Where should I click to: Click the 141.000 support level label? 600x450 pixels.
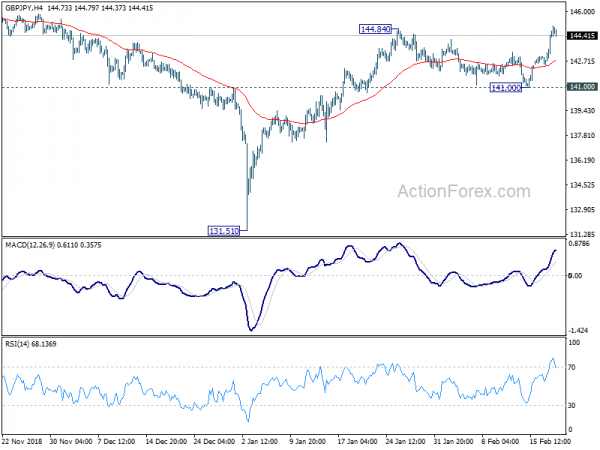click(506, 88)
